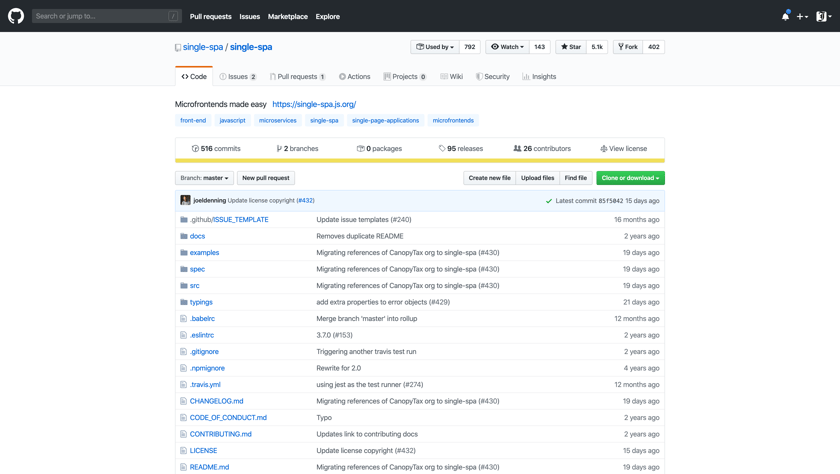This screenshot has width=840, height=474.
Task: Star the repository
Action: click(571, 47)
